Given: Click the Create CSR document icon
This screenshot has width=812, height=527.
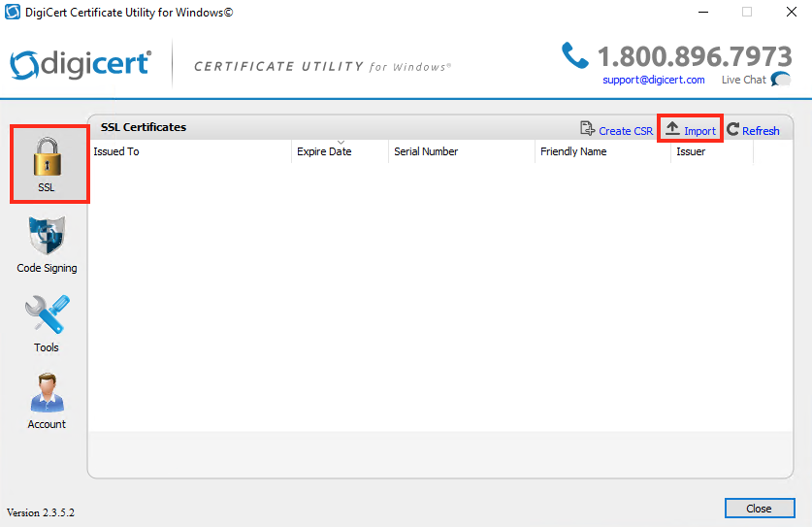Looking at the screenshot, I should coord(587,129).
